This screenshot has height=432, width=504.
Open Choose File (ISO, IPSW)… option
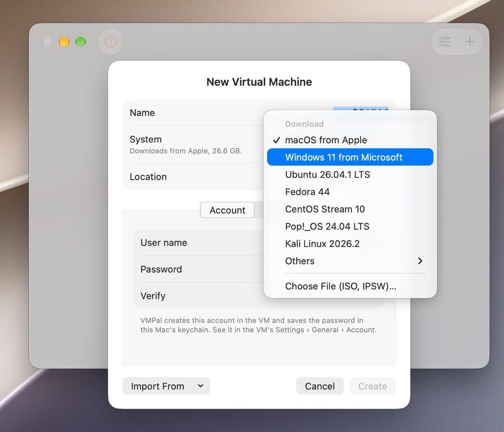[350, 286]
